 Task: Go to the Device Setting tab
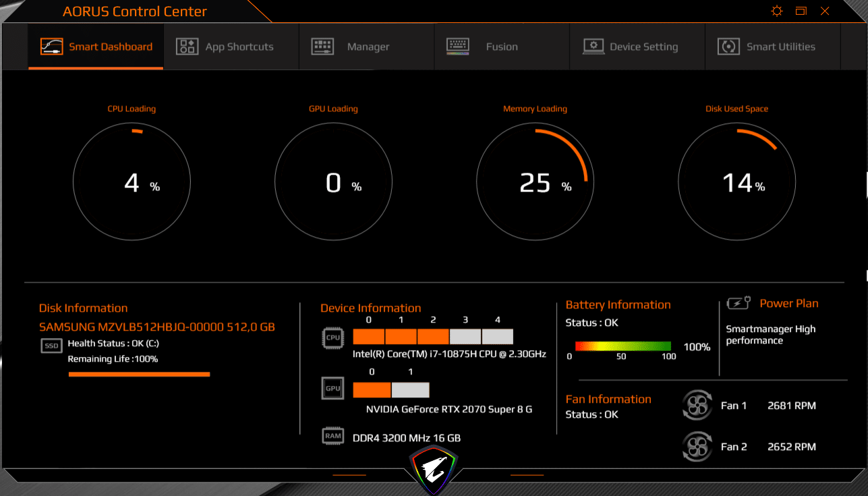click(637, 47)
